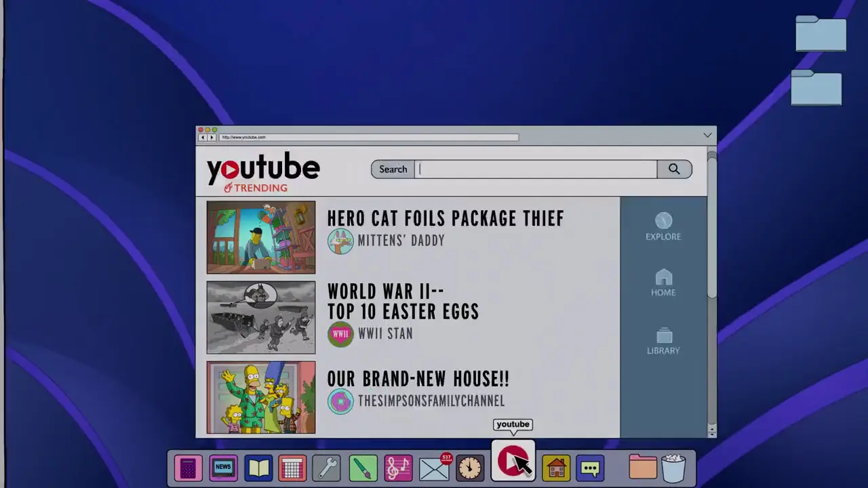Viewport: 868px width, 488px height.
Task: Open Library in the youtube sidebar
Action: pos(663,342)
